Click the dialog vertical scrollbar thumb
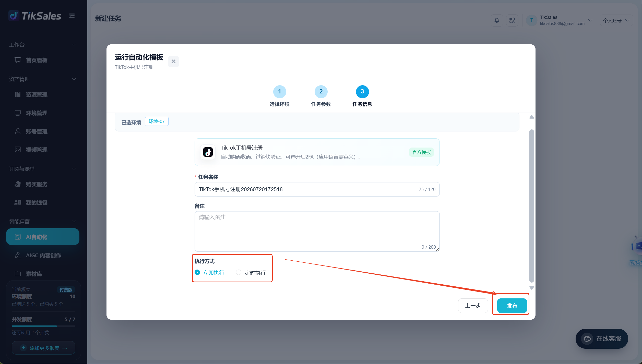This screenshot has height=364, width=642. pyautogui.click(x=532, y=206)
